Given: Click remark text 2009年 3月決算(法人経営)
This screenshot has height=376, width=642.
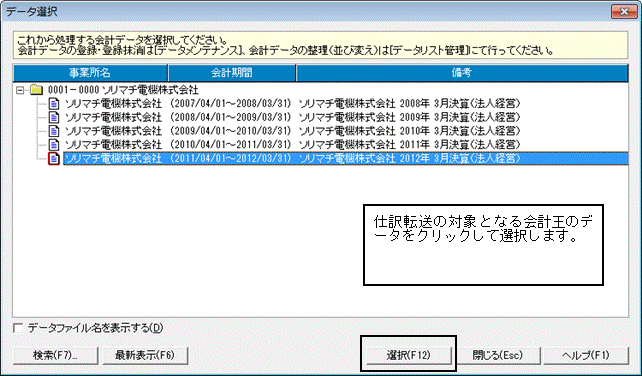Looking at the screenshot, I should [460, 118].
